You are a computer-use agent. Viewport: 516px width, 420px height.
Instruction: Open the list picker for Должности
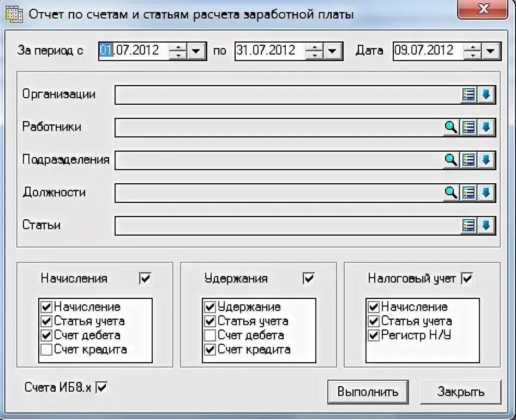469,193
